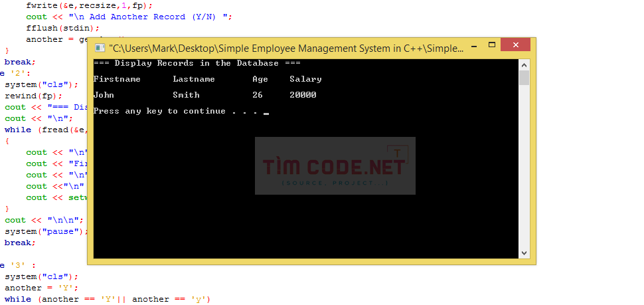Click "Press any key to continue" text
The height and width of the screenshot is (305, 644).
(159, 112)
